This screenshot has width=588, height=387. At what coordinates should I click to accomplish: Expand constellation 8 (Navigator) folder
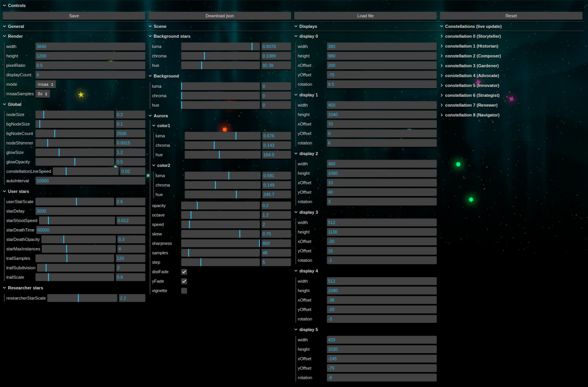(x=472, y=115)
